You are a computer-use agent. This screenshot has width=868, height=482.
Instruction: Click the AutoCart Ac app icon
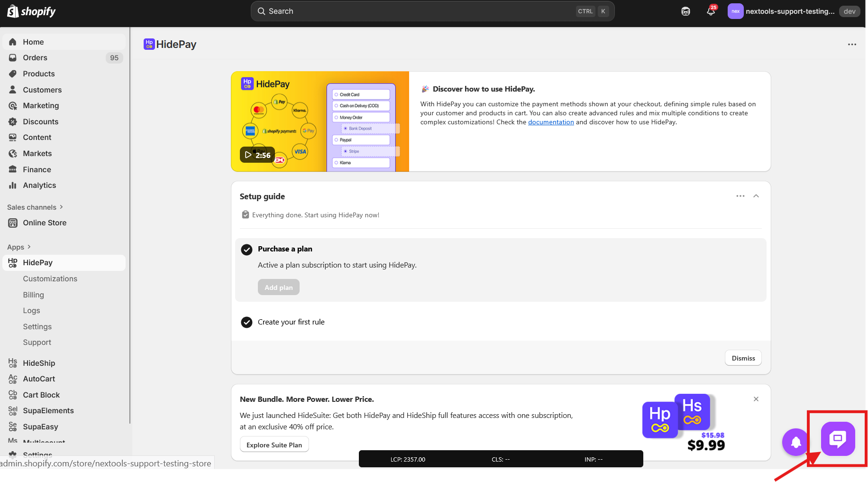13,379
